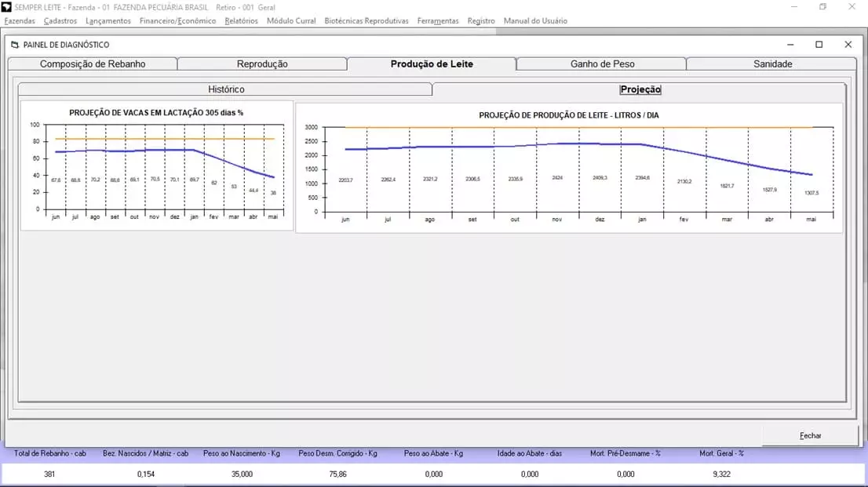Open the Fazendas menu

[20, 21]
